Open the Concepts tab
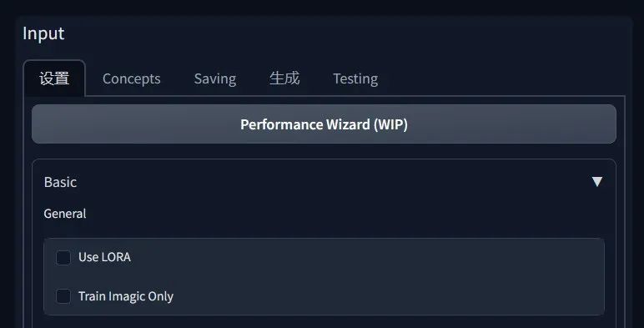The width and height of the screenshot is (644, 328). (132, 78)
